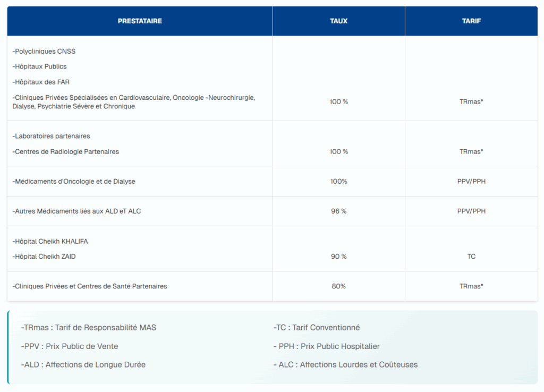This screenshot has height=392, width=544.
Task: Select the Hôpital Cheikh ZAID entry
Action: (x=47, y=257)
